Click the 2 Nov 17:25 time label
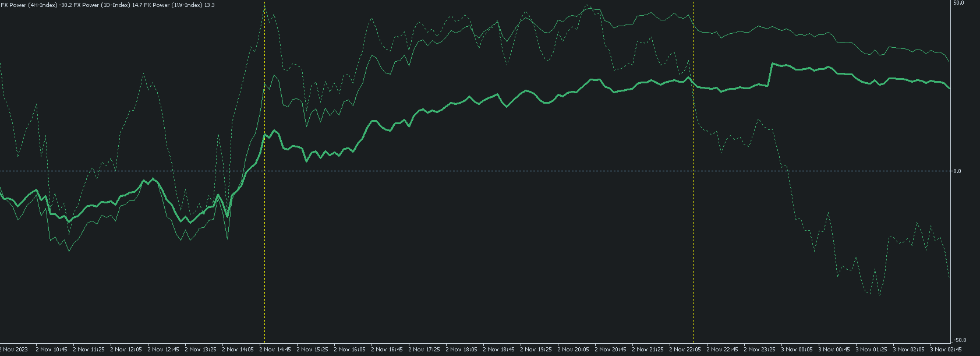Image resolution: width=980 pixels, height=356 pixels. pos(424,350)
